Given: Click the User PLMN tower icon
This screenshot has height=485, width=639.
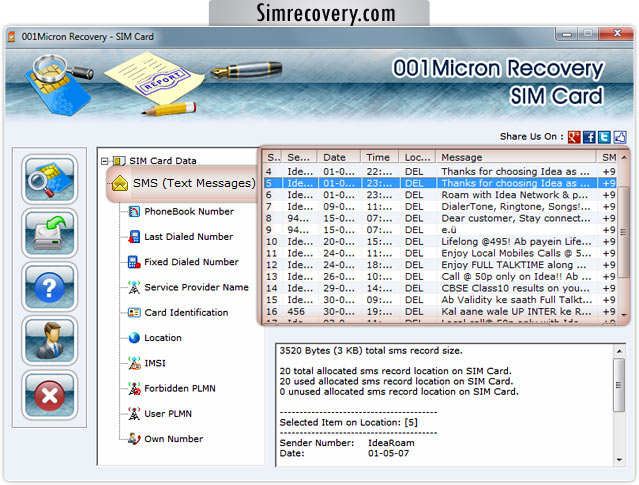Looking at the screenshot, I should tap(134, 414).
